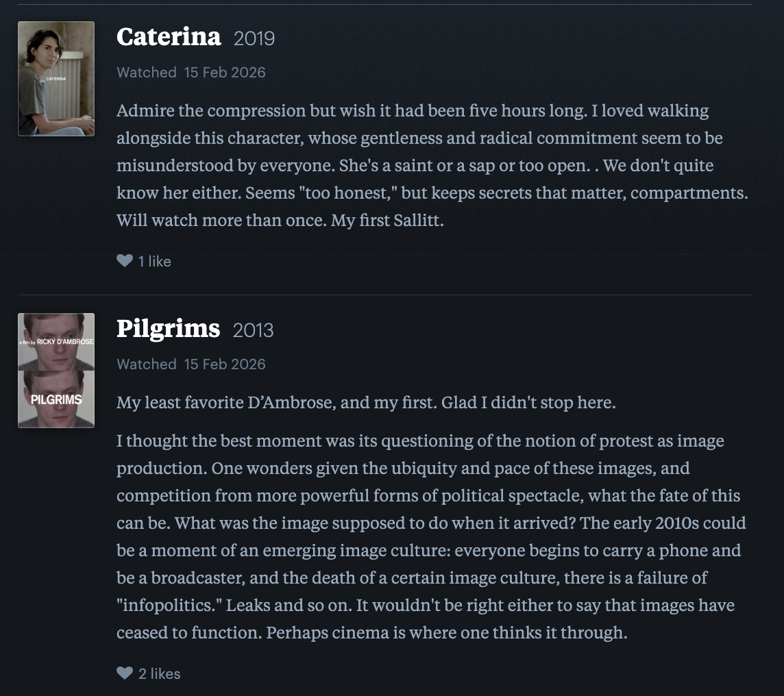
Task: Open the Caterina film title link
Action: (169, 37)
